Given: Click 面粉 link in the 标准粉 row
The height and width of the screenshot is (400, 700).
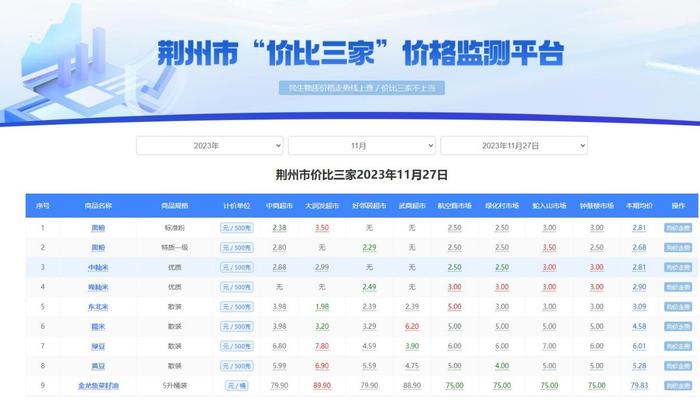Looking at the screenshot, I should pos(99,228).
